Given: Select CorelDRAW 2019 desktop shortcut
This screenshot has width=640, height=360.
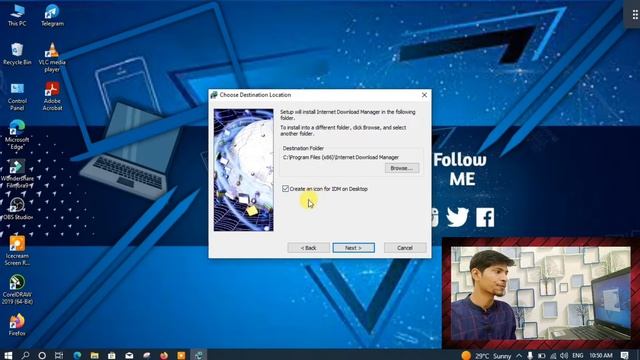Looking at the screenshot, I should pyautogui.click(x=17, y=289).
